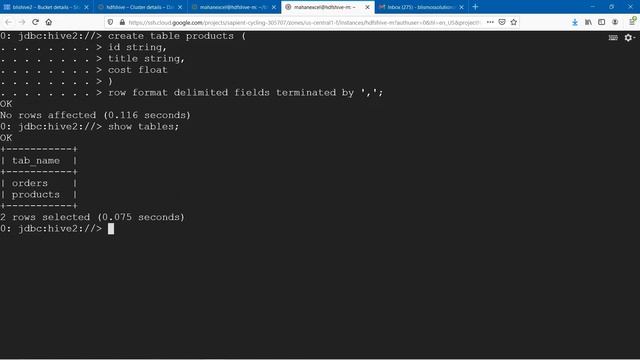Go back to the previous page

click(9, 22)
